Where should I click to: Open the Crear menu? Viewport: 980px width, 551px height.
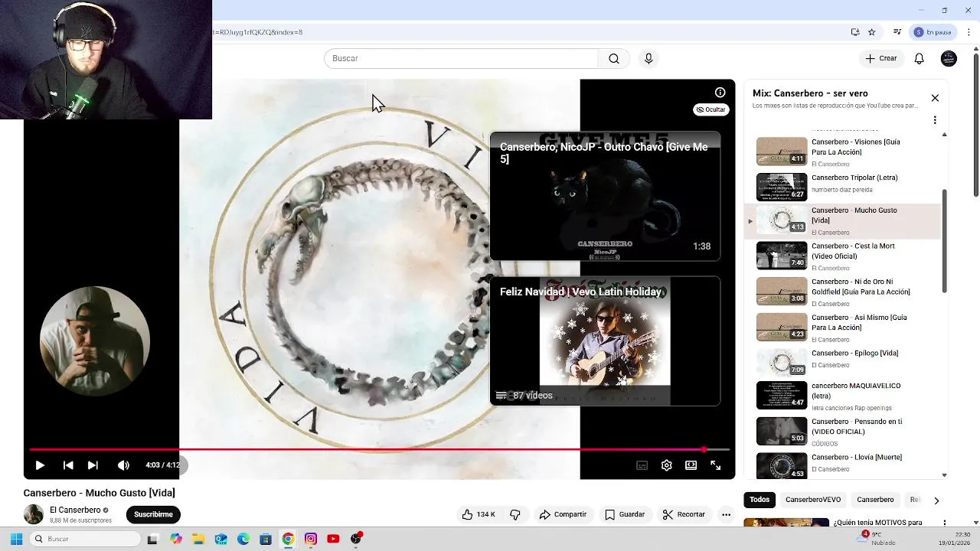point(881,59)
